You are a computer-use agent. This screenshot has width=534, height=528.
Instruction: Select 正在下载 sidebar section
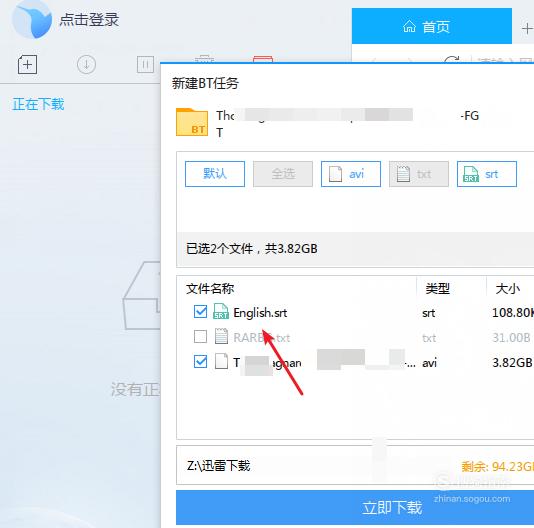[x=38, y=104]
